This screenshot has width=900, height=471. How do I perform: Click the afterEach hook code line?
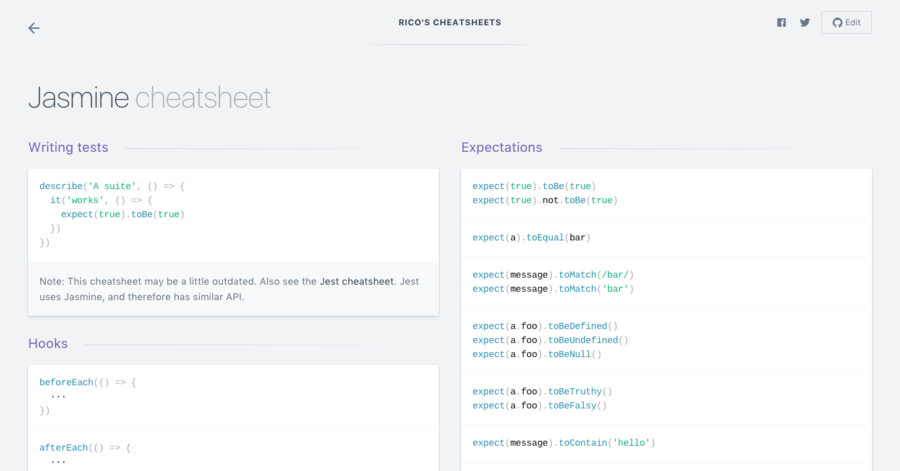pos(85,448)
